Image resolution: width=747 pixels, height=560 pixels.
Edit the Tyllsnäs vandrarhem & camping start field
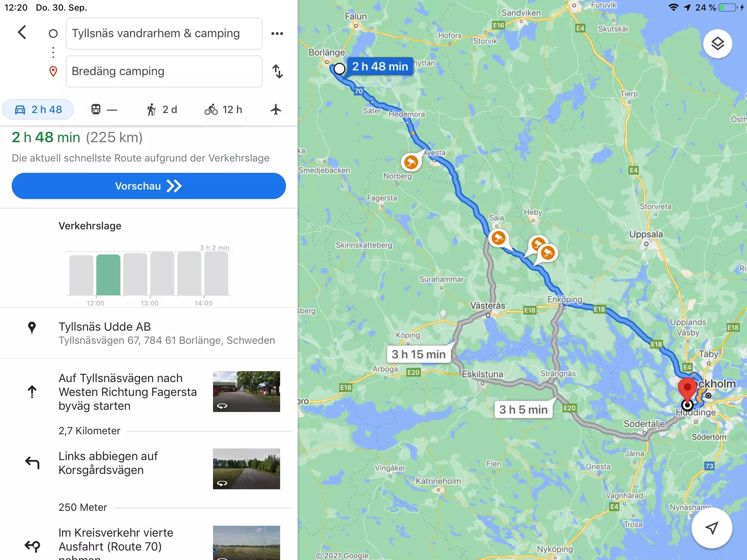pos(164,34)
